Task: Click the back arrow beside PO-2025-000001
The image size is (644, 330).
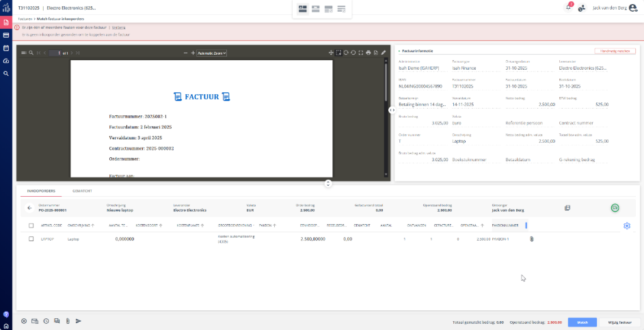Action: click(x=29, y=208)
